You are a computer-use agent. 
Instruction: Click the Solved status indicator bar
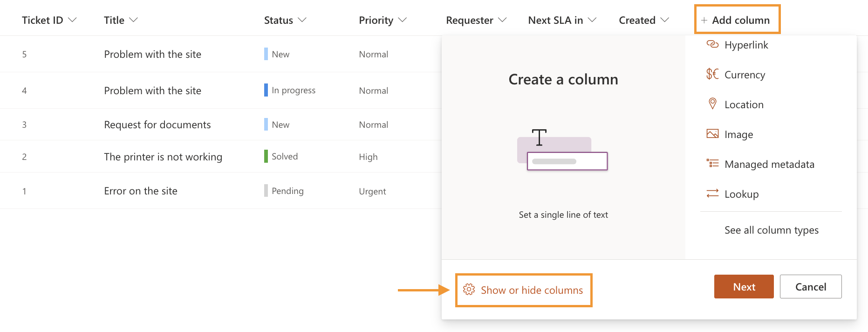coord(266,156)
